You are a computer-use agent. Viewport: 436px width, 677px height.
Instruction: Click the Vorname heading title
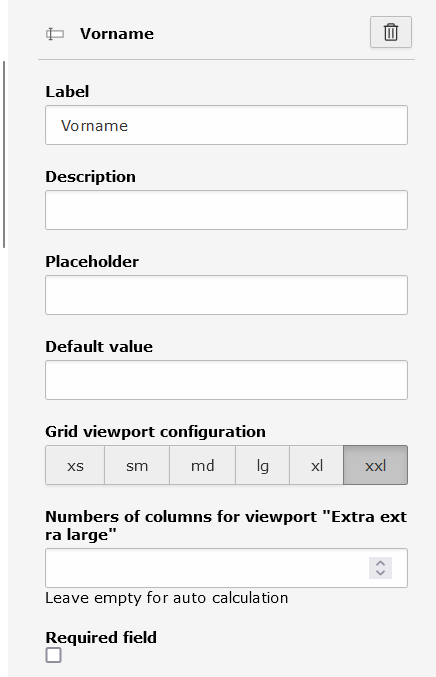[117, 34]
